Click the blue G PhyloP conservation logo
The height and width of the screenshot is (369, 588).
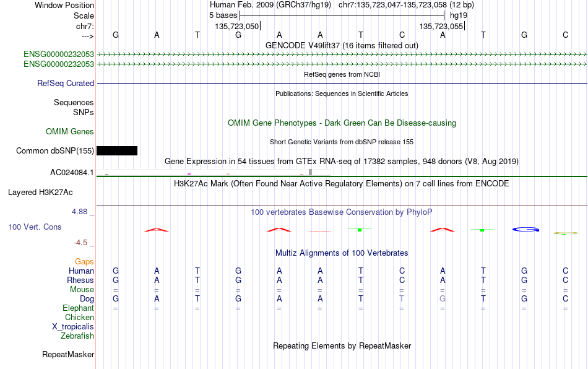coord(525,230)
